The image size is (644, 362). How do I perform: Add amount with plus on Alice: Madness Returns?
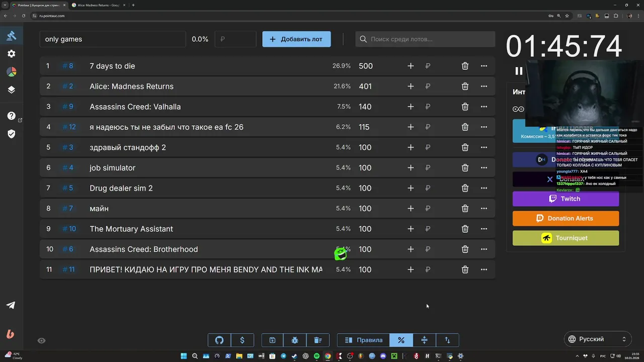pos(411,86)
